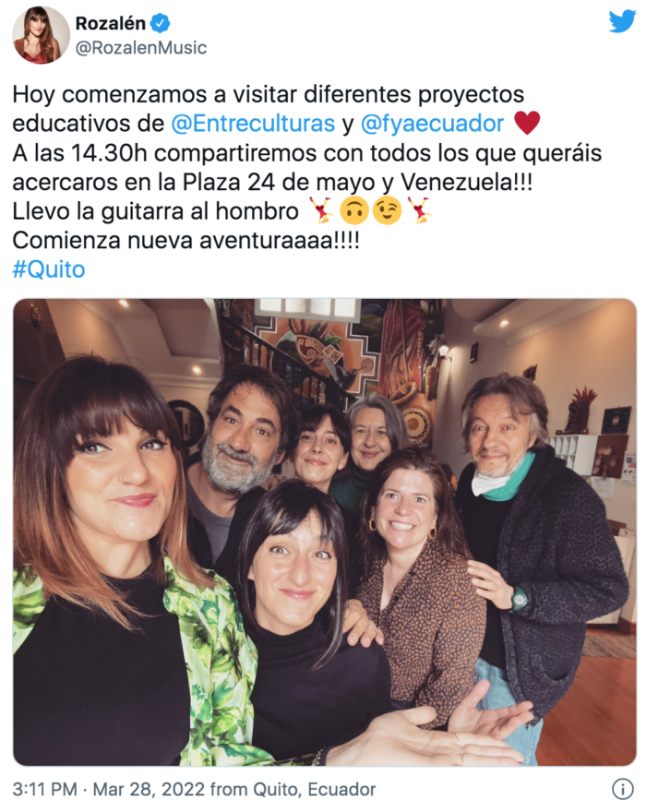Click the winking face emoji

pos(387,210)
